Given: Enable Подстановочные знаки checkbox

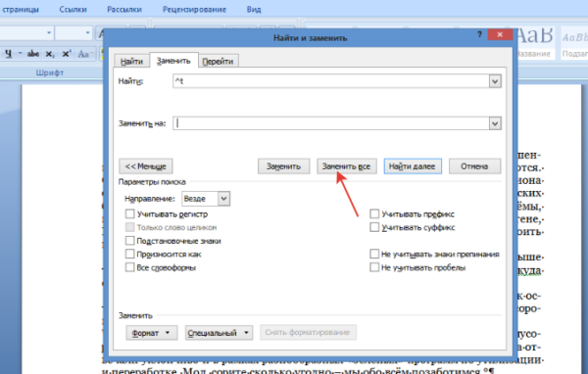Looking at the screenshot, I should pyautogui.click(x=129, y=241).
